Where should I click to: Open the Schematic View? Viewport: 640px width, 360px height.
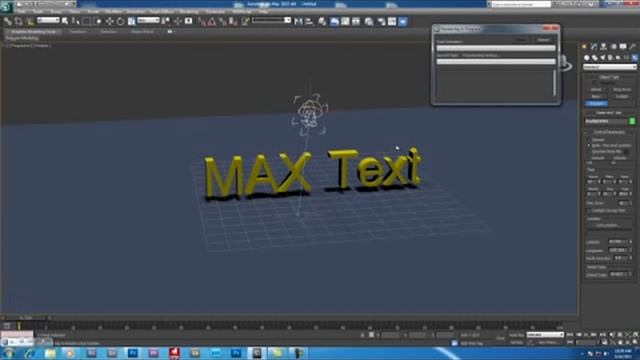click(x=356, y=21)
